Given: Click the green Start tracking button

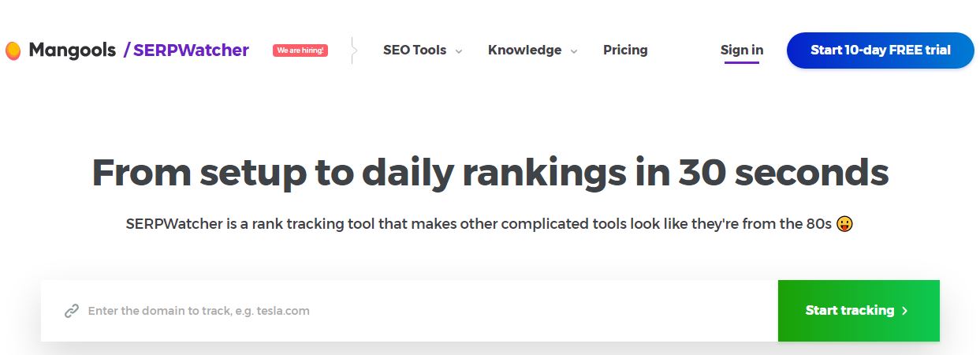Looking at the screenshot, I should click(859, 311).
